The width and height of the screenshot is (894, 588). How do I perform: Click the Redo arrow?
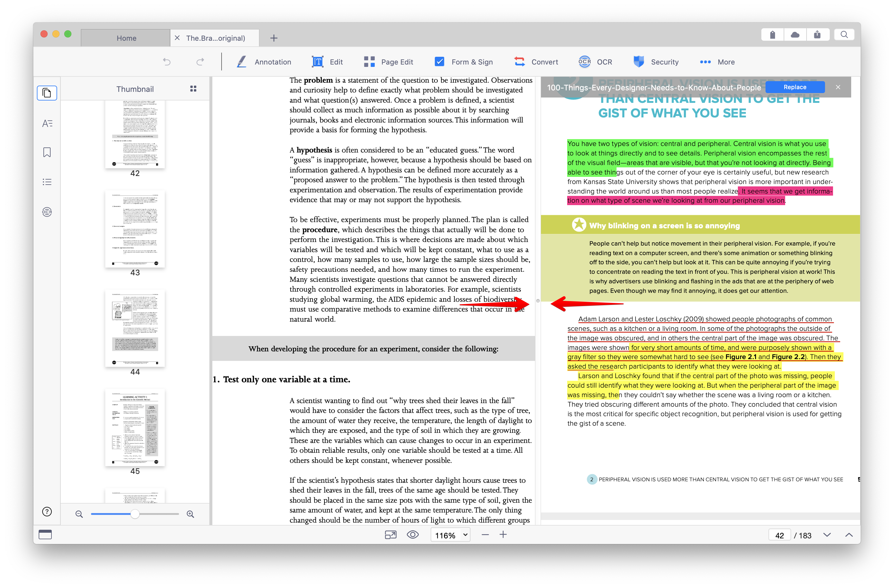click(200, 62)
